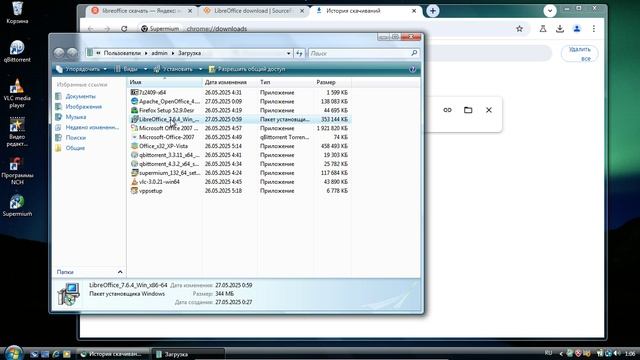Screen dimensions: 640x360
Task: Open the address bar history dropdown
Action: pos(289,53)
